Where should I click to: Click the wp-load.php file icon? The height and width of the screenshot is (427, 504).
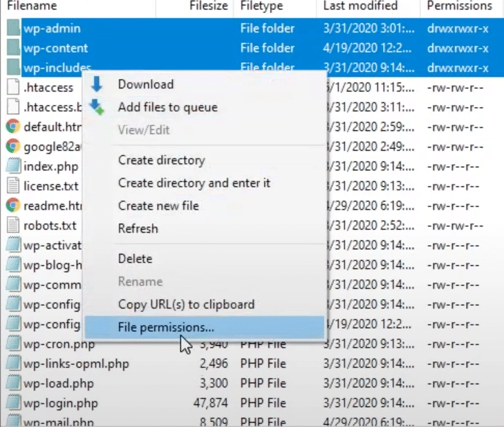13,383
